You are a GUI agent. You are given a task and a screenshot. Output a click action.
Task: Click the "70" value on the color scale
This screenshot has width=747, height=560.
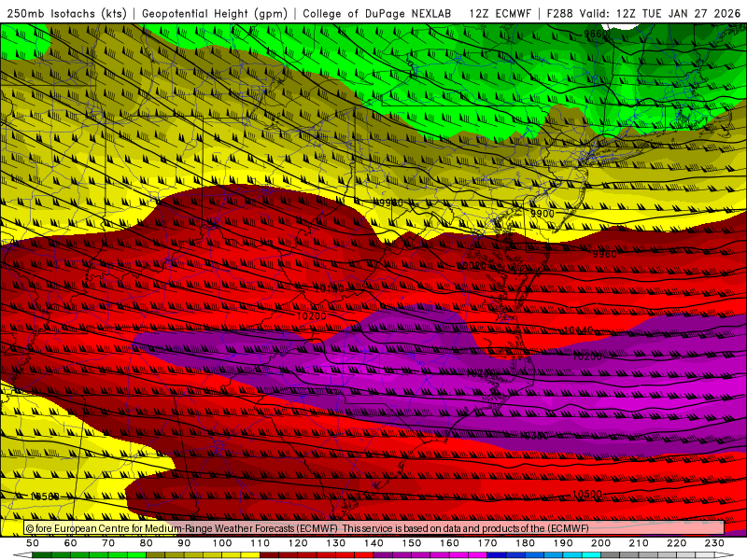pyautogui.click(x=108, y=543)
